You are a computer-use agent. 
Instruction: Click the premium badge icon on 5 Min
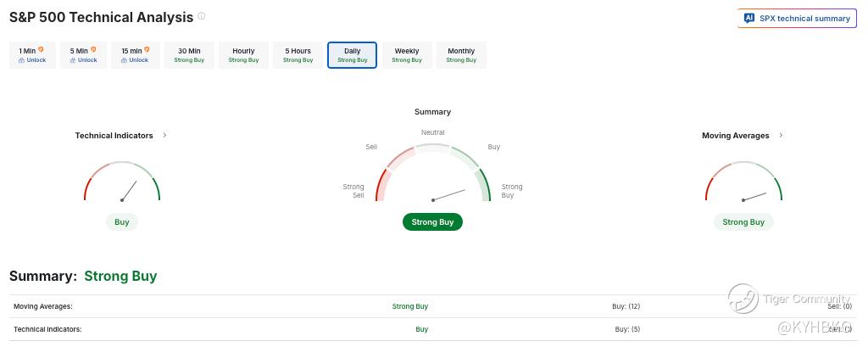[x=93, y=50]
